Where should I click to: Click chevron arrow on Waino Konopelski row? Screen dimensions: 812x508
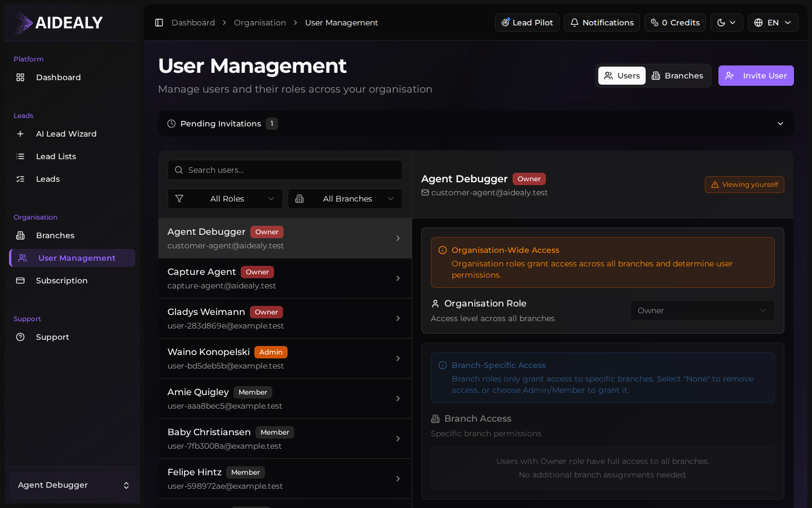pyautogui.click(x=398, y=358)
